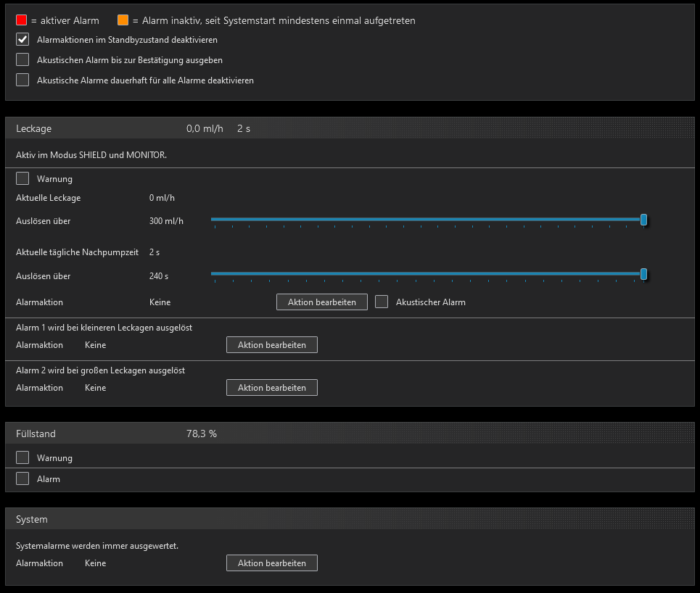Check 'Akustische Alarme dauerhaft für alle Alarme deaktivieren'

pos(22,80)
